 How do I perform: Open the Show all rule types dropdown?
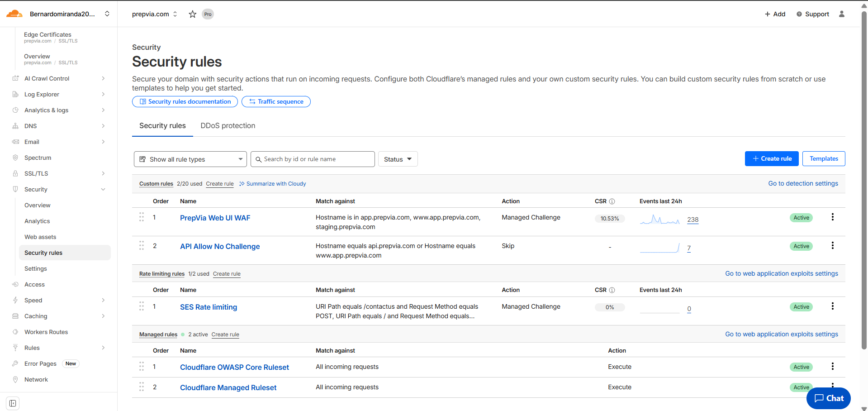pos(190,159)
